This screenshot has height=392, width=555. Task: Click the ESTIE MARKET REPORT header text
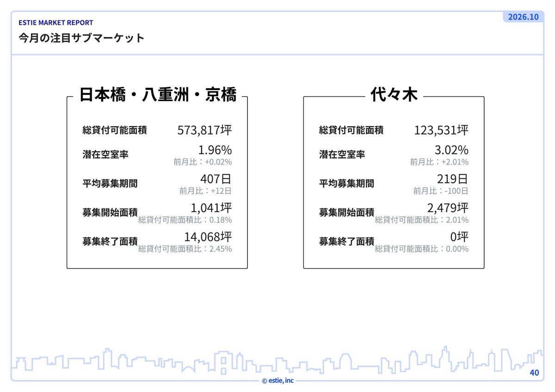pyautogui.click(x=55, y=22)
